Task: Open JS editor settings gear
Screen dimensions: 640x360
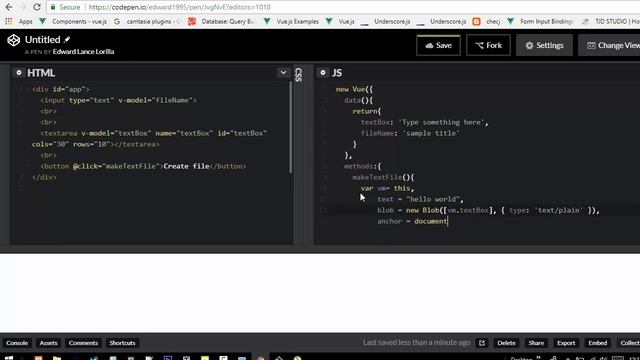Action: pos(323,73)
